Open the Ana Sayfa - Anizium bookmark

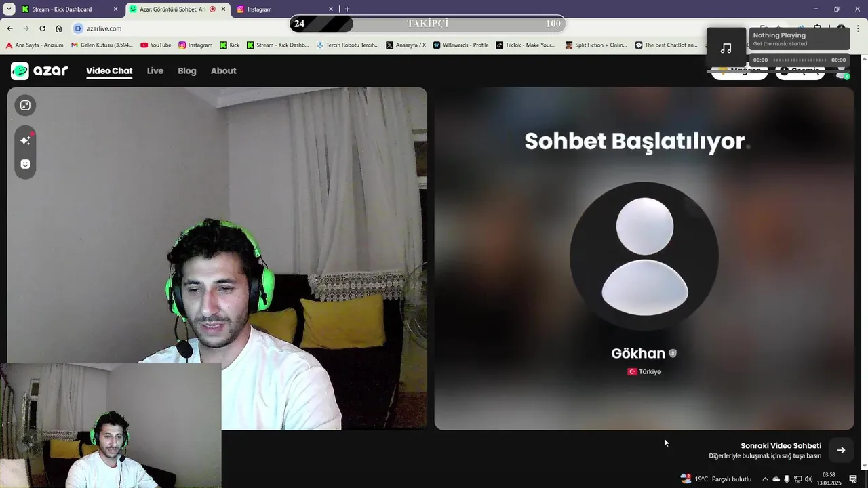(x=35, y=45)
